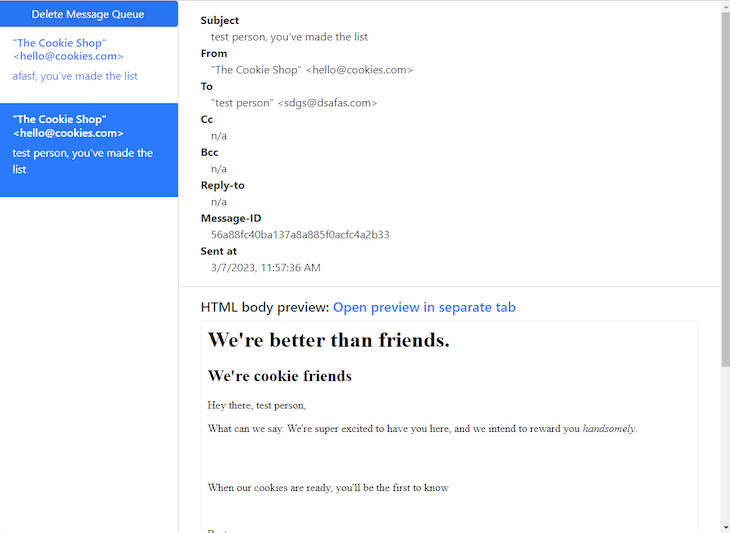Click the n/a value under Cc

tap(219, 136)
